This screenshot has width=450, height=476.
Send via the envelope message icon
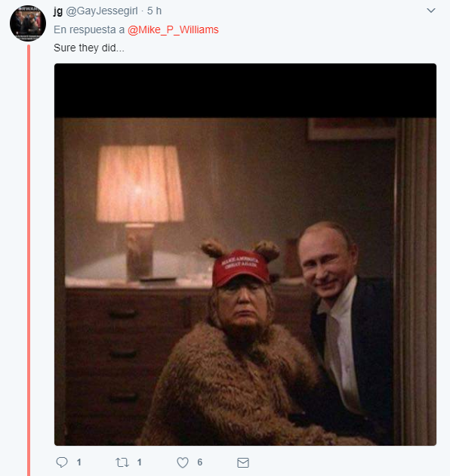(243, 462)
